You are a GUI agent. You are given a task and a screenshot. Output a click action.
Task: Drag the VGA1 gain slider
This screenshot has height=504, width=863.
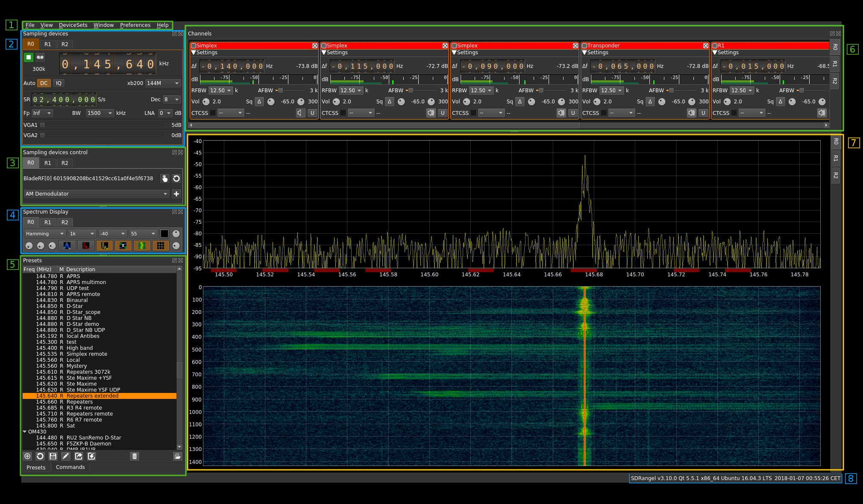[x=44, y=124]
